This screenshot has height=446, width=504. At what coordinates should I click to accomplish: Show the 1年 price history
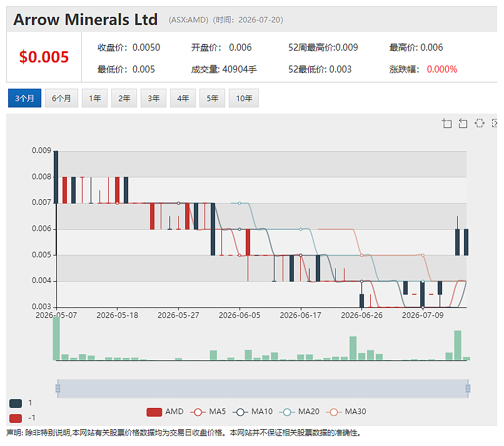pos(95,98)
